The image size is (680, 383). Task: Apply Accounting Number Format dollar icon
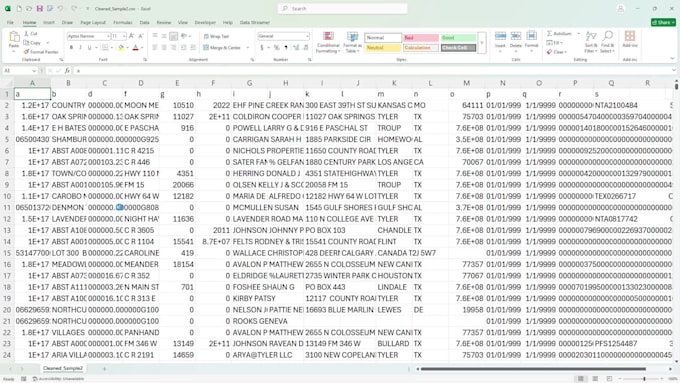pyautogui.click(x=262, y=48)
